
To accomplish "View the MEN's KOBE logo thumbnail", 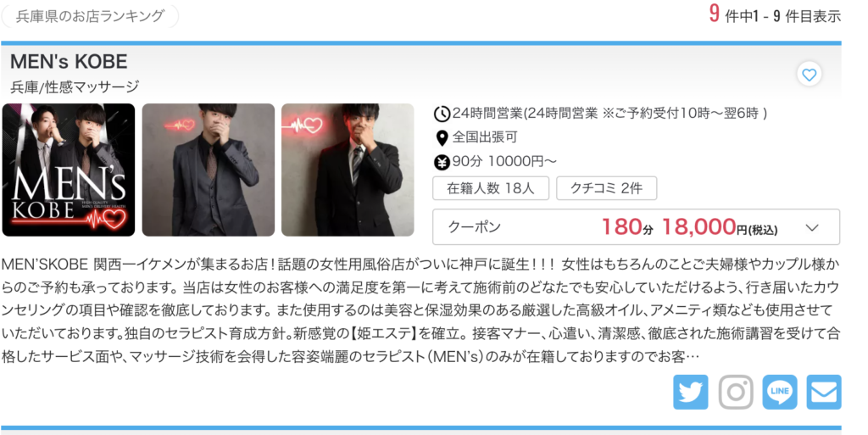I will pos(69,170).
